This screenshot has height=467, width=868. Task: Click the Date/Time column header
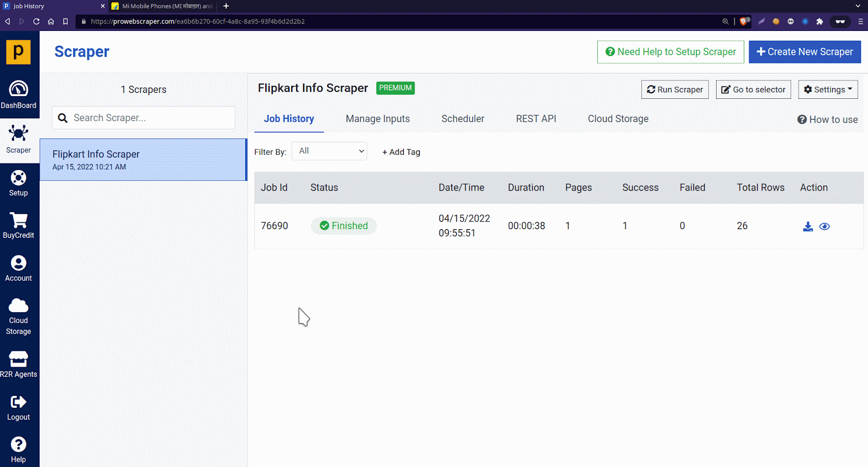point(462,187)
